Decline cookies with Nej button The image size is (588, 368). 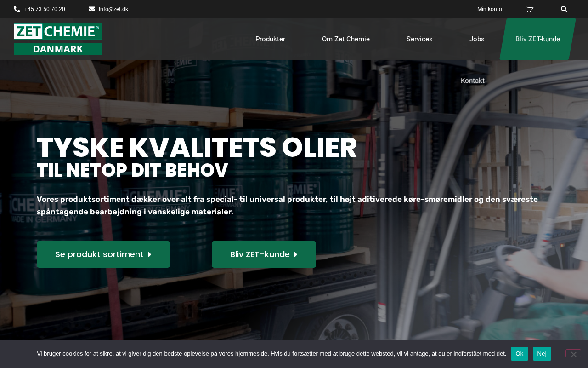542,354
